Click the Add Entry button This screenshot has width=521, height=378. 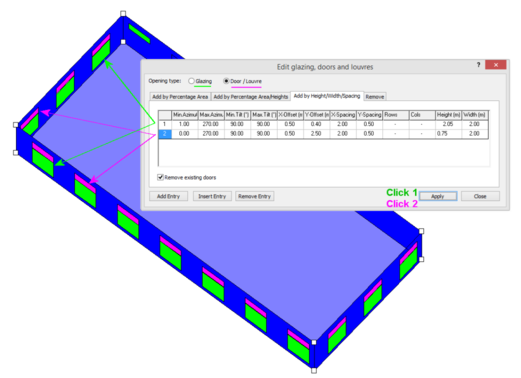[168, 196]
